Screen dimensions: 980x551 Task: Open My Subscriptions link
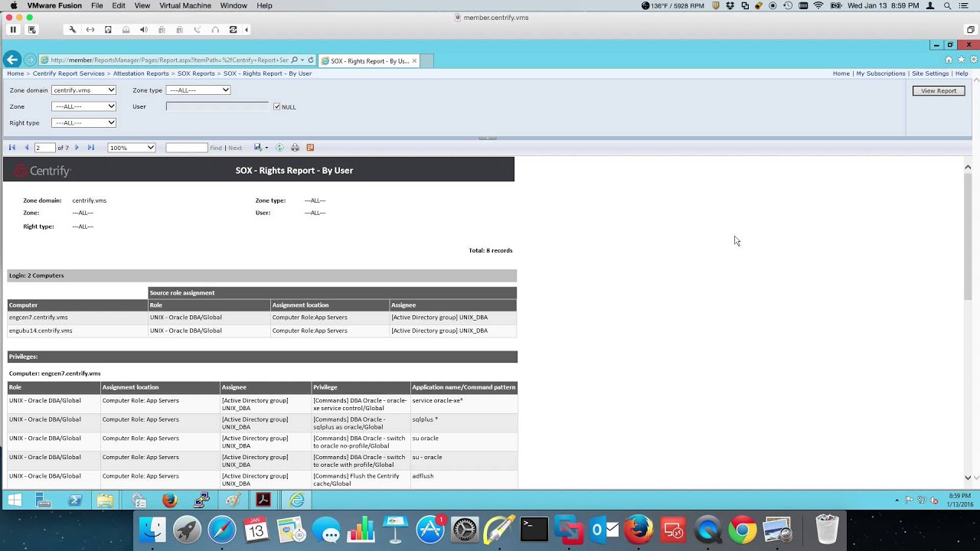pyautogui.click(x=880, y=73)
